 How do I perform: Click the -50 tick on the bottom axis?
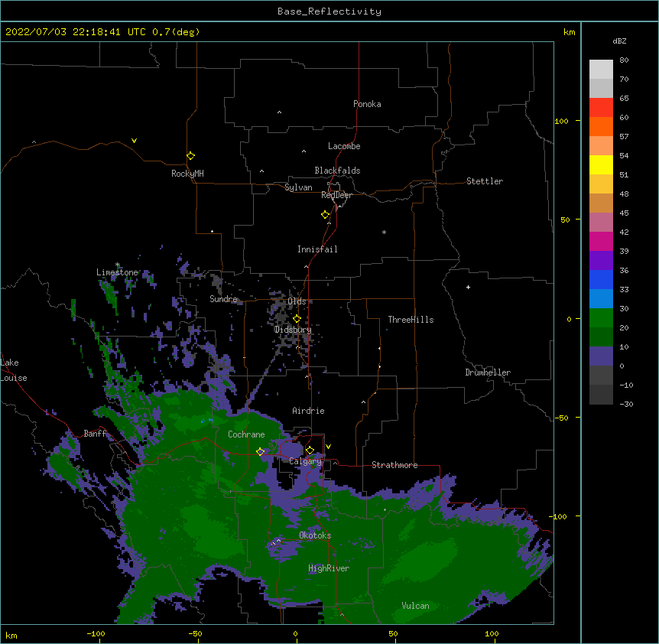coord(195,633)
